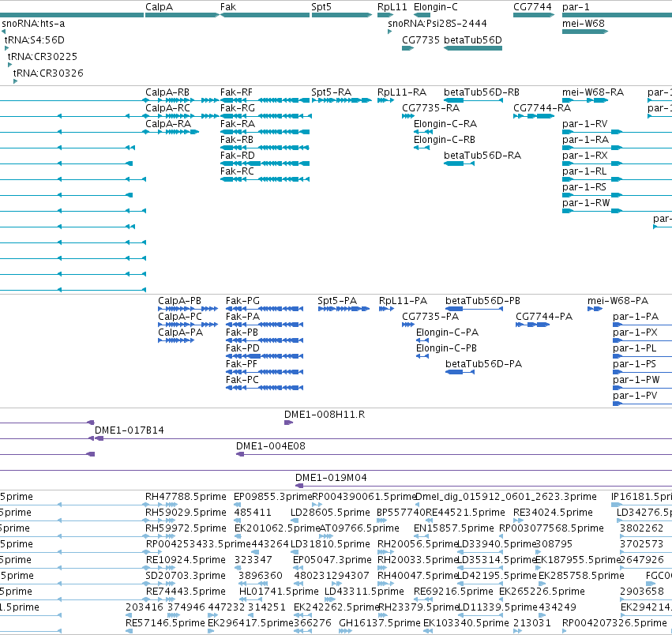672x635 pixels.
Task: Select snoRNA:hts-a label
Action: [x=33, y=24]
